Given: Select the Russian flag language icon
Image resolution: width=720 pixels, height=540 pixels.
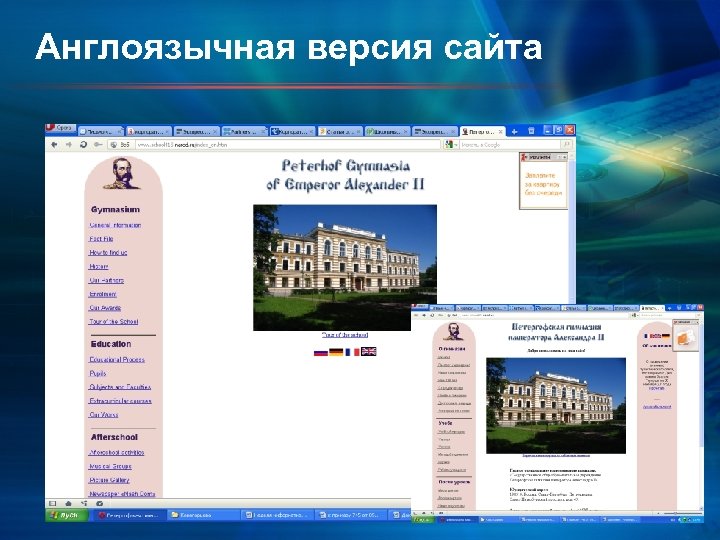Looking at the screenshot, I should click(x=321, y=352).
